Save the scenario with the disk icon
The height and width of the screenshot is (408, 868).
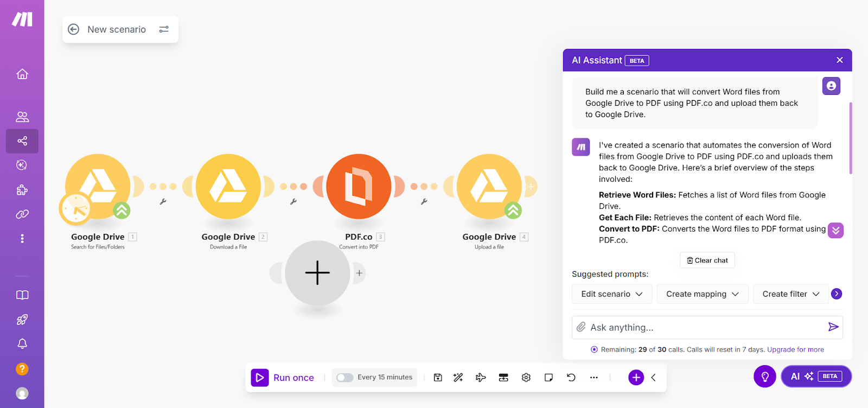tap(438, 378)
